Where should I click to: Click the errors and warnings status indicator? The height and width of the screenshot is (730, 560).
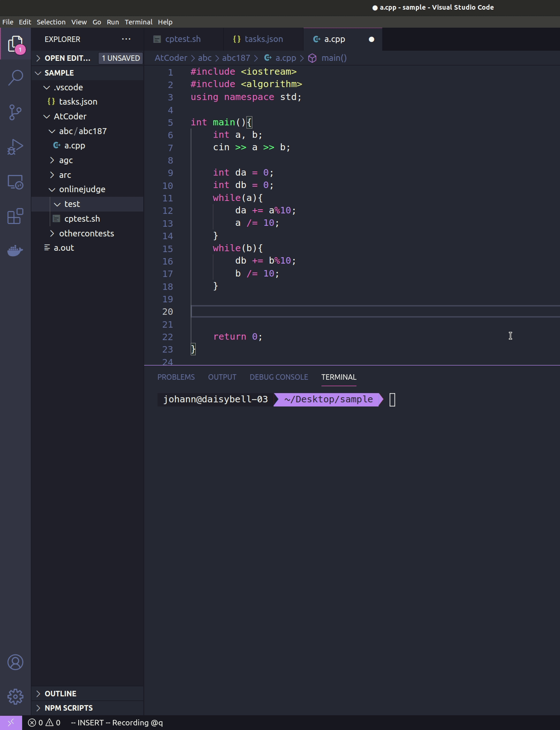coord(44,723)
